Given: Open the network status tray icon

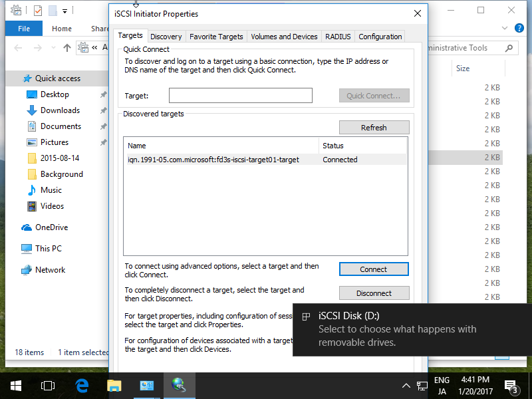Looking at the screenshot, I should (x=422, y=386).
